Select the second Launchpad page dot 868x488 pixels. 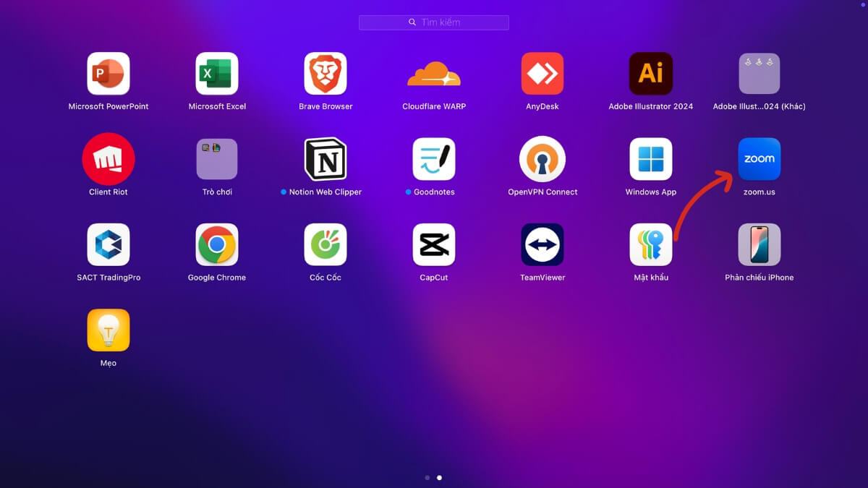point(440,478)
